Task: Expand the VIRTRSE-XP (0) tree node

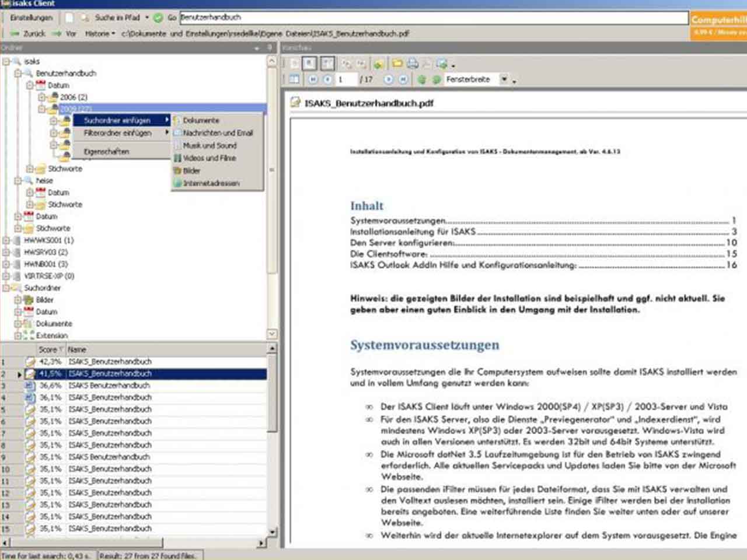Action: click(x=6, y=276)
